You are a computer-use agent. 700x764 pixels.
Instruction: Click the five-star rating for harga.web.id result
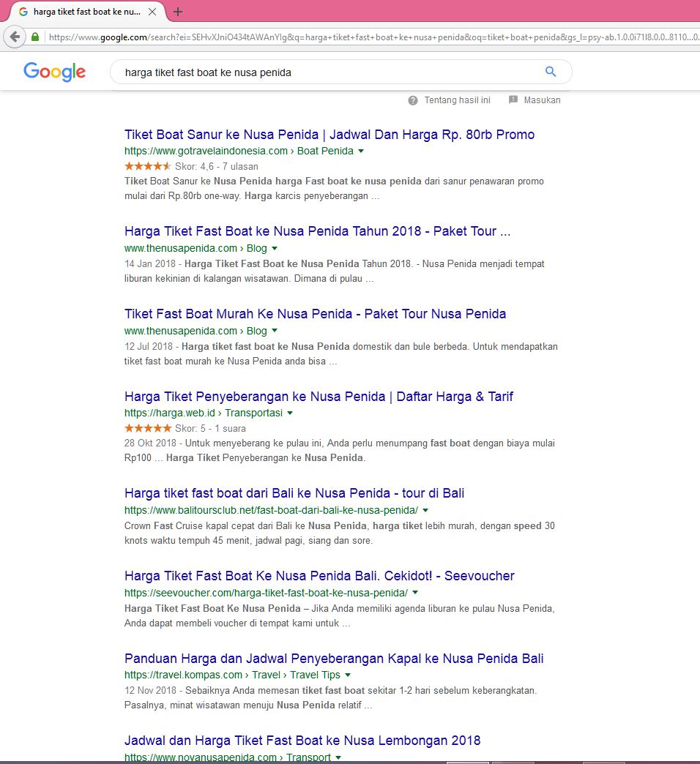coord(148,428)
